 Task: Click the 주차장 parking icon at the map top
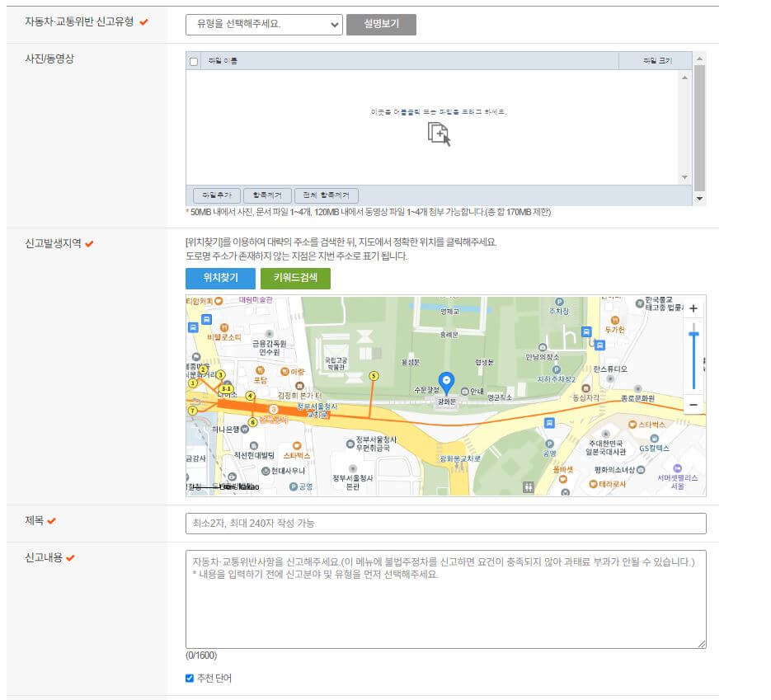click(560, 302)
